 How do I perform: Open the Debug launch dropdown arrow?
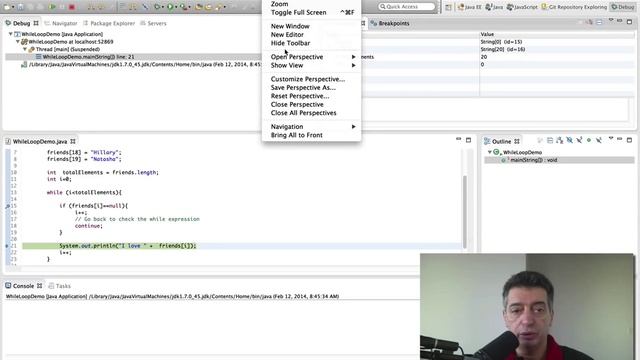coord(163,7)
